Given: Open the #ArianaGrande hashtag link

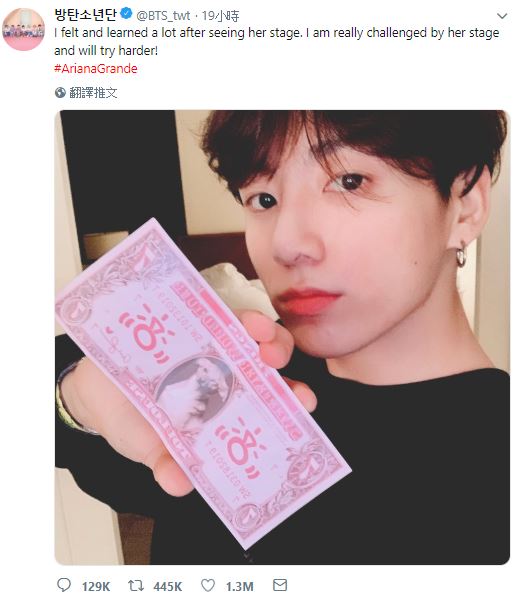Looking at the screenshot, I should (96, 69).
